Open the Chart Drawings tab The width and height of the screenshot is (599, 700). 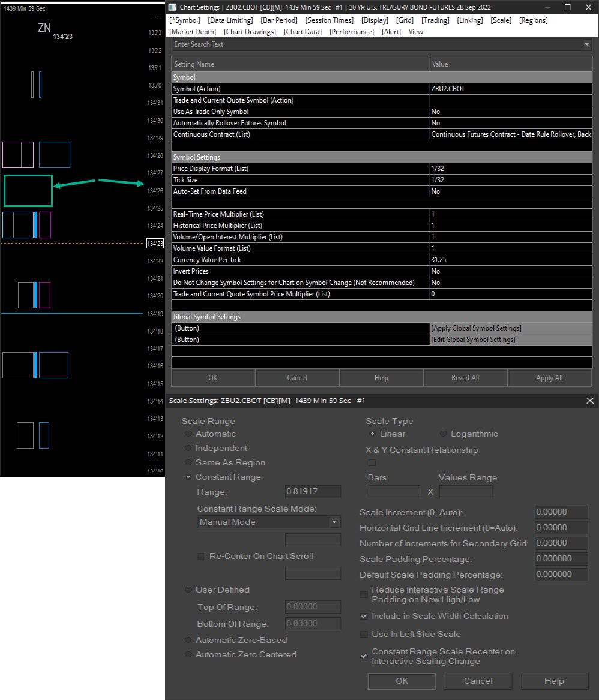click(x=250, y=32)
